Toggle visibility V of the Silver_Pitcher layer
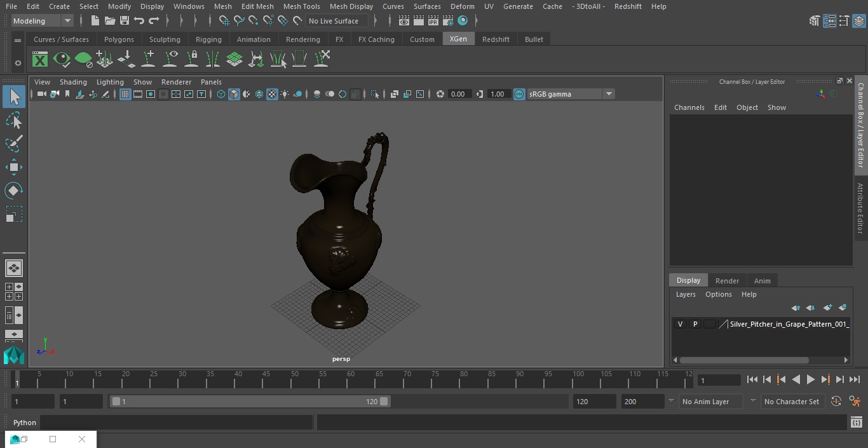This screenshot has height=448, width=868. (x=681, y=324)
